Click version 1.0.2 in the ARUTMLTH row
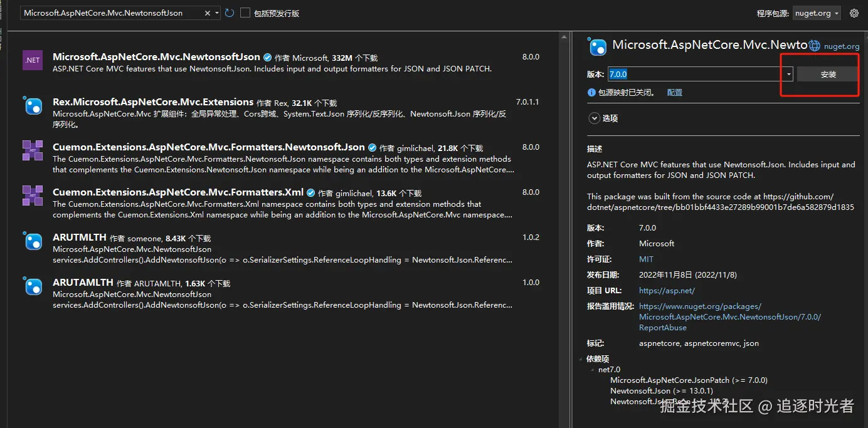Screen dimensions: 868x428 click(531, 237)
